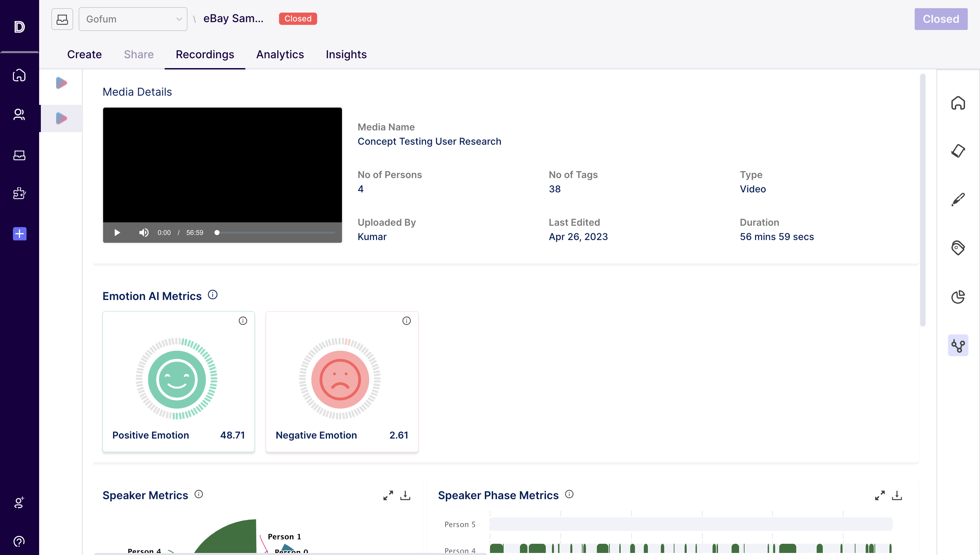Open the help question mark icon

pyautogui.click(x=19, y=541)
